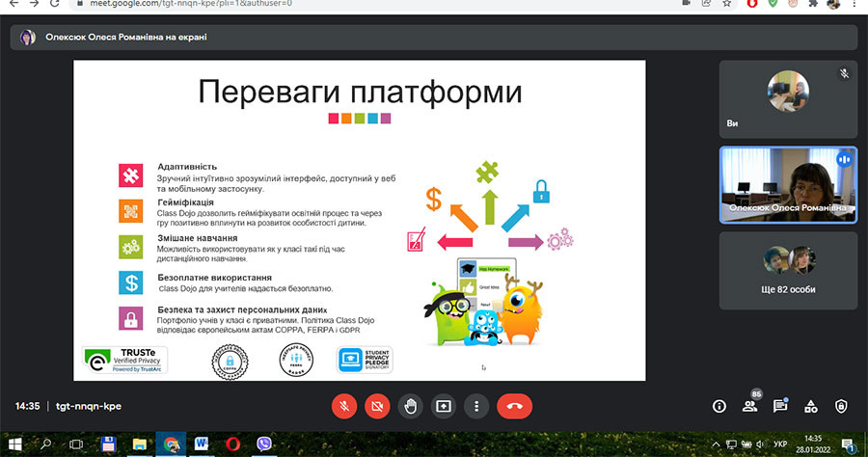The width and height of the screenshot is (868, 457).
Task: Toggle the microphone mute button
Action: (x=343, y=406)
